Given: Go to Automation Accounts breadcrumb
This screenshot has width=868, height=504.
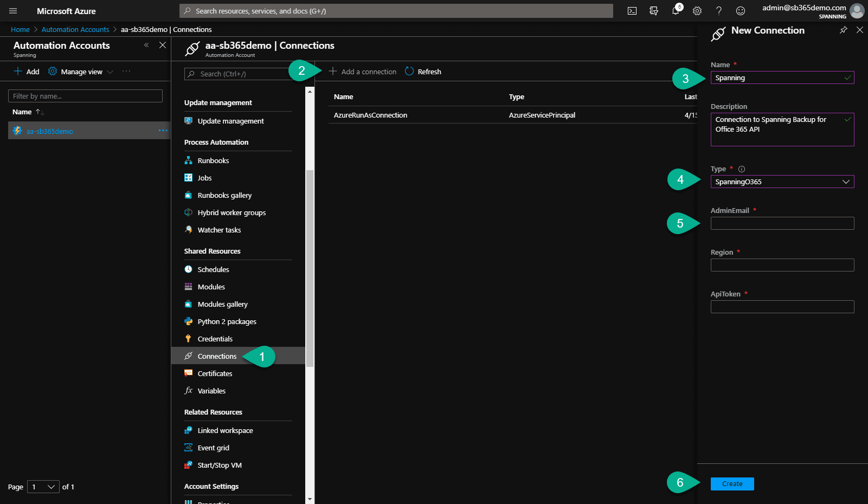Looking at the screenshot, I should [x=75, y=29].
